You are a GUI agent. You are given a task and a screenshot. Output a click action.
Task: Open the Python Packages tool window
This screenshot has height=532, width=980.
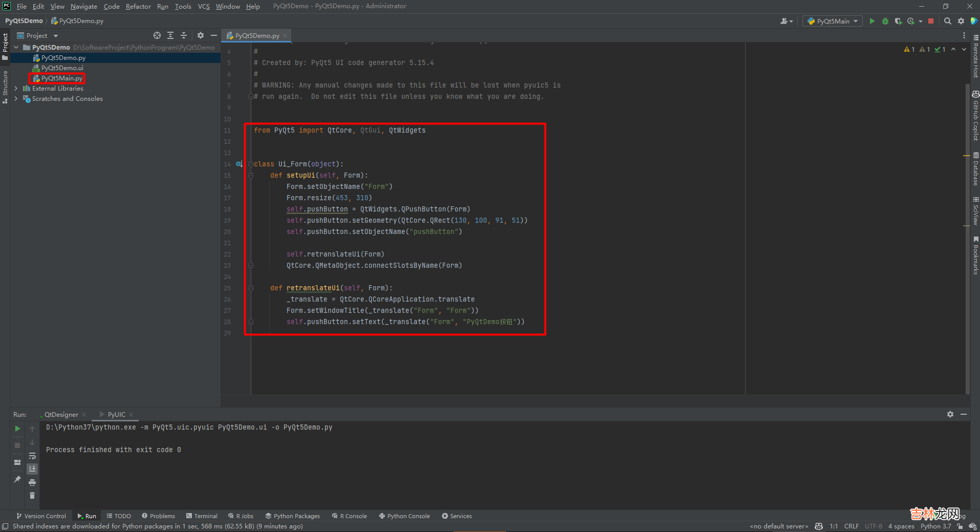pos(293,516)
